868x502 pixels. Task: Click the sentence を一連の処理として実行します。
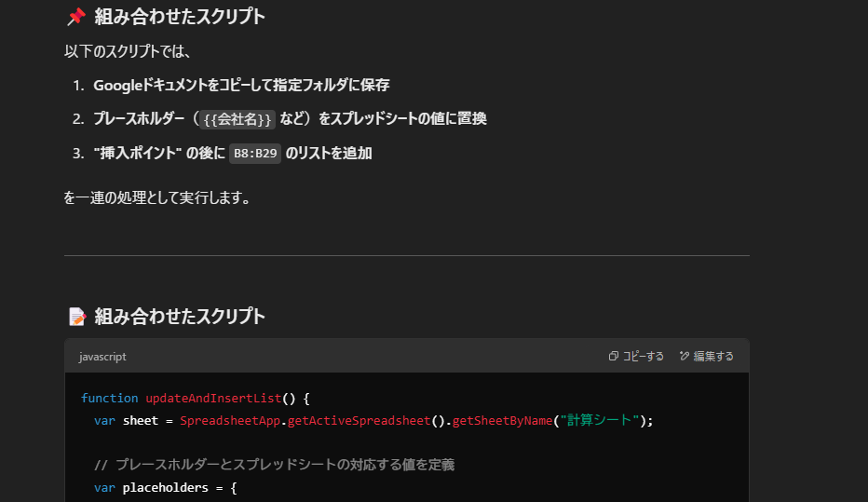[157, 197]
